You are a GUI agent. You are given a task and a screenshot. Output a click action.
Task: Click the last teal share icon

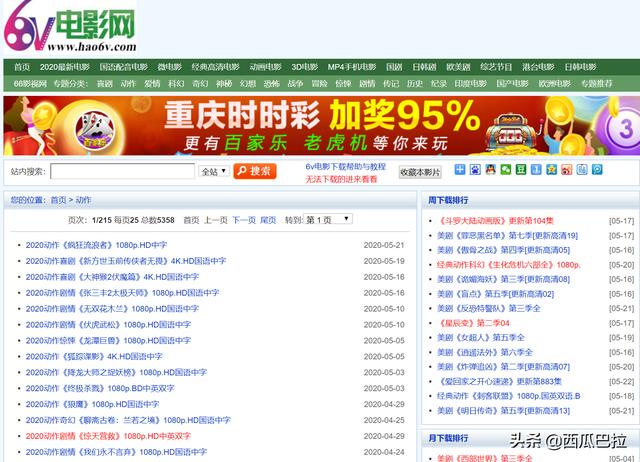point(597,169)
